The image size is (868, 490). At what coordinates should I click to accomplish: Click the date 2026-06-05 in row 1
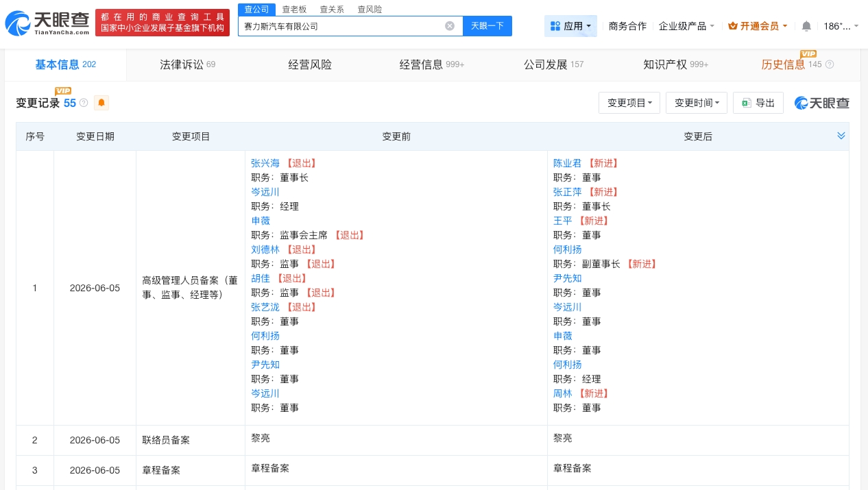pyautogui.click(x=95, y=288)
